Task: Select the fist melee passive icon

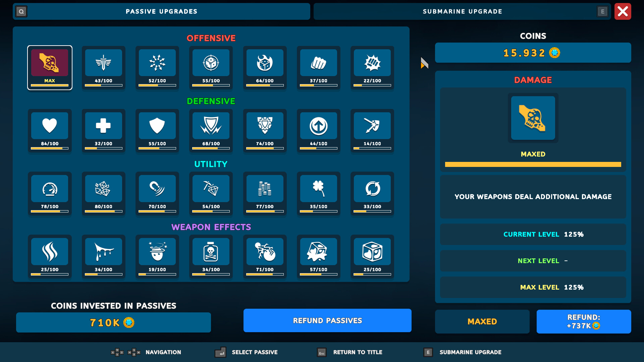Action: (x=319, y=63)
